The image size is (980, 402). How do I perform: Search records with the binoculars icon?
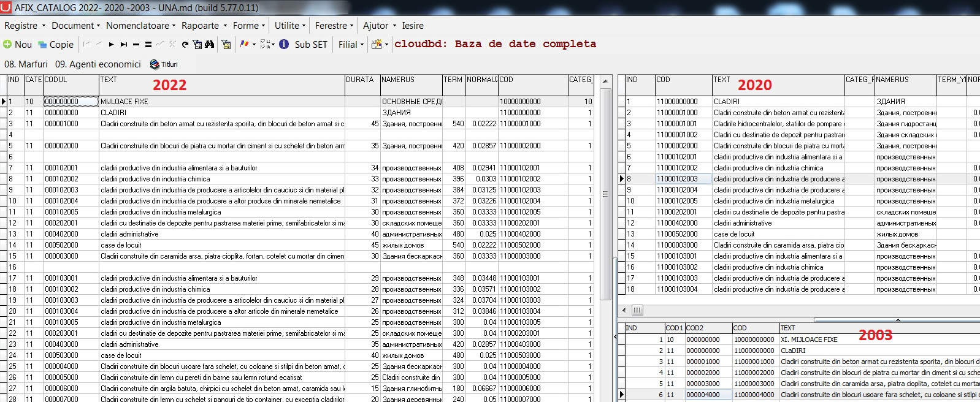click(210, 44)
